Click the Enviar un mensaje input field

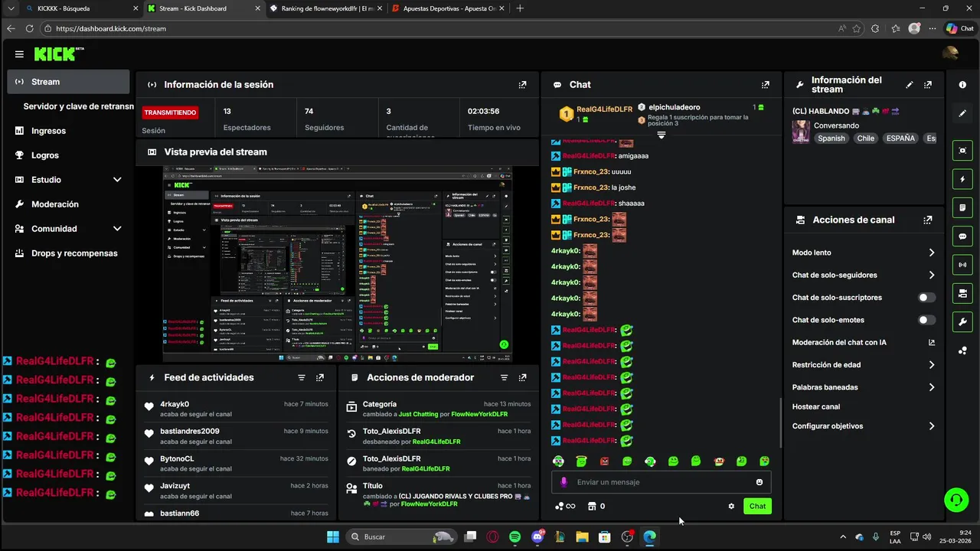(662, 482)
